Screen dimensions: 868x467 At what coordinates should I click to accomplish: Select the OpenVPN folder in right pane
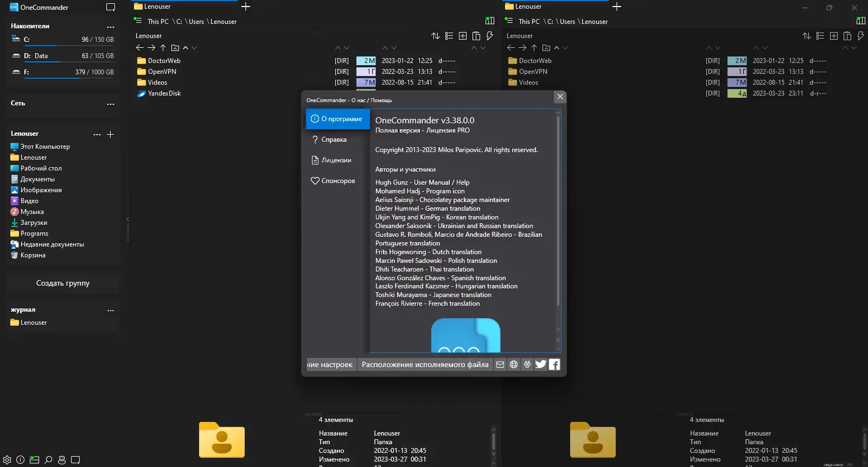point(533,72)
